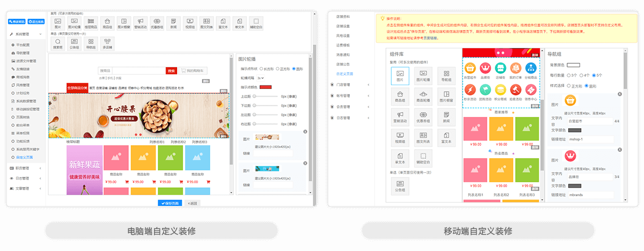Viewport: 644px width, 251px height.
Task: Set navigation style to 正方形
Action: (x=570, y=85)
